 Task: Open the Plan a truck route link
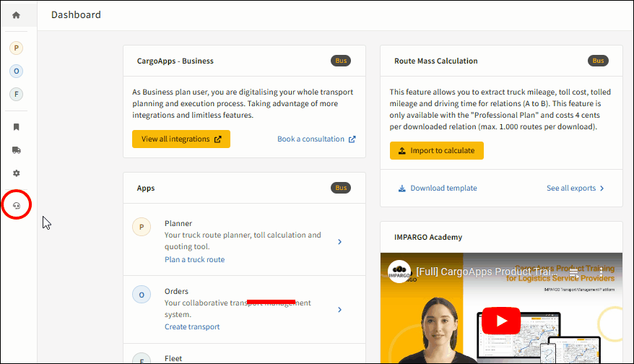(194, 260)
